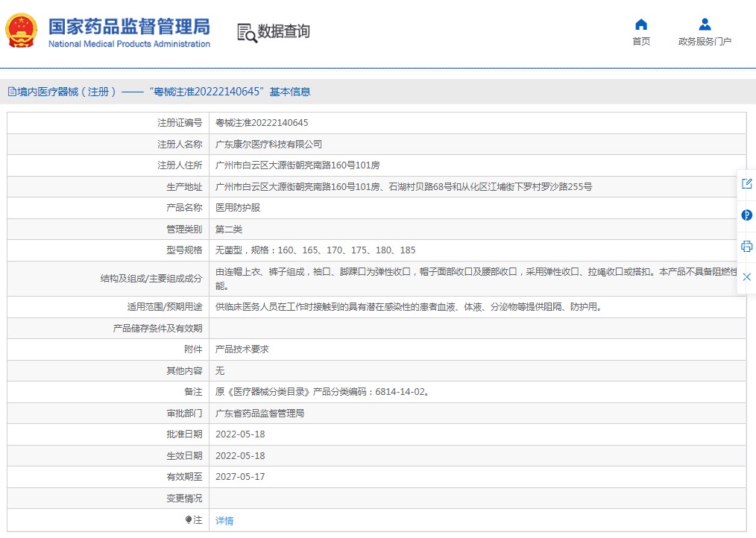Open the feedback pencil icon in side toolbar

746,184
